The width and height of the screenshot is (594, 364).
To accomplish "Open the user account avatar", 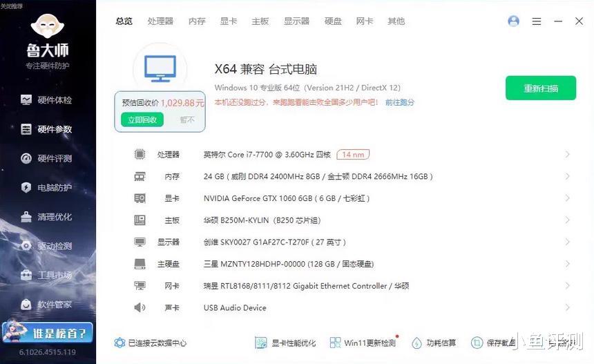I will [513, 21].
